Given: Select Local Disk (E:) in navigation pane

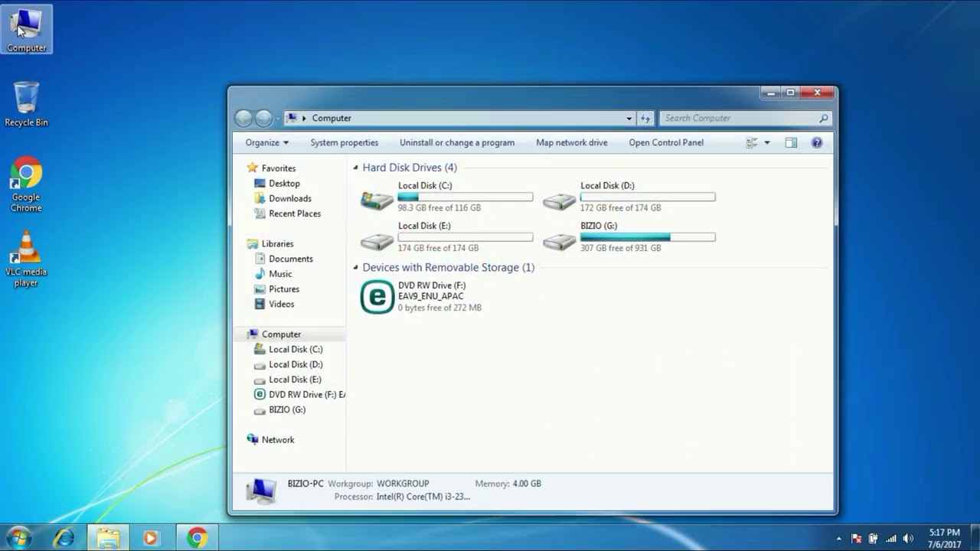Looking at the screenshot, I should pos(295,380).
